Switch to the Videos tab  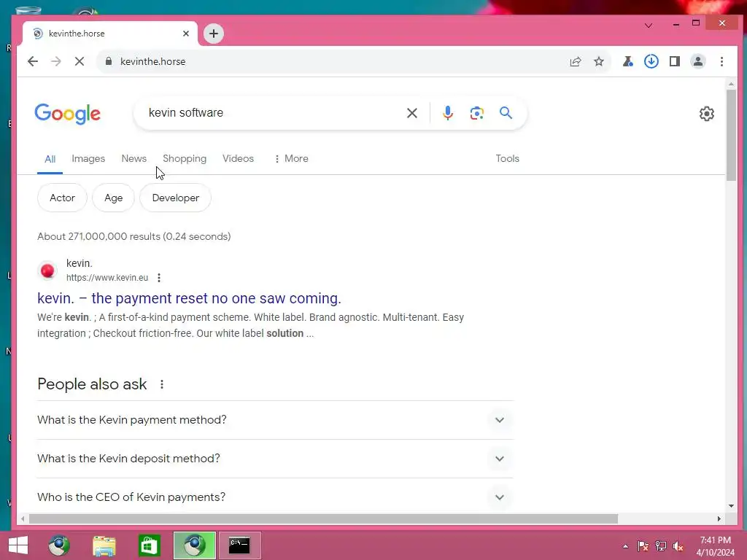239,158
